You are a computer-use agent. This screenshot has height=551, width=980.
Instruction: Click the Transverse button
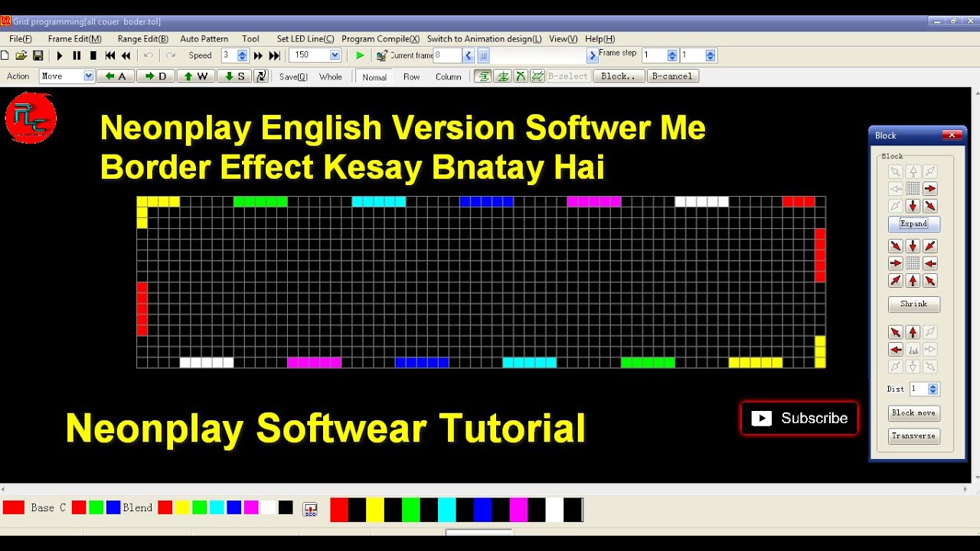tap(913, 435)
